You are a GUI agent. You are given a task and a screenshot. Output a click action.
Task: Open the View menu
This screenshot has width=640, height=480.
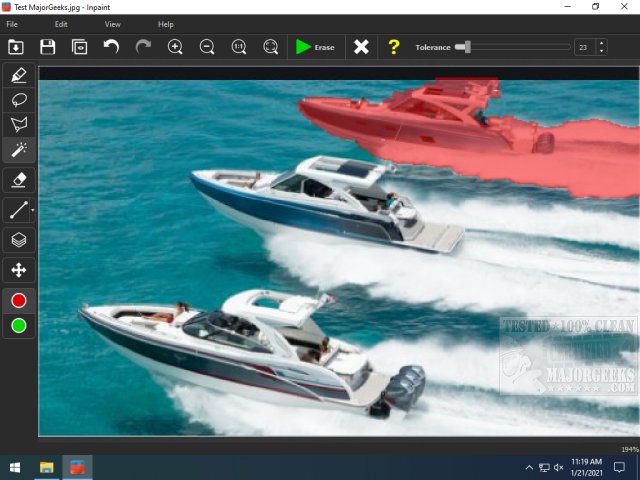point(113,24)
